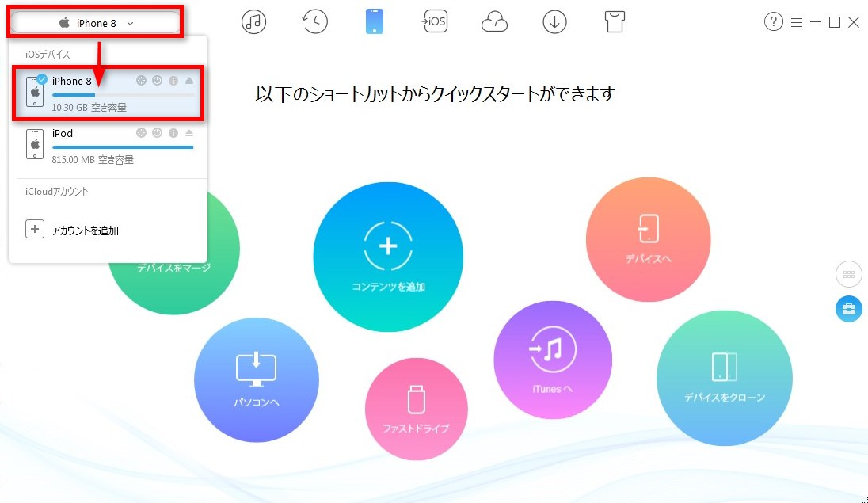Open the iCloud Manager cloud icon
Screen dimensions: 868x503
494,23
